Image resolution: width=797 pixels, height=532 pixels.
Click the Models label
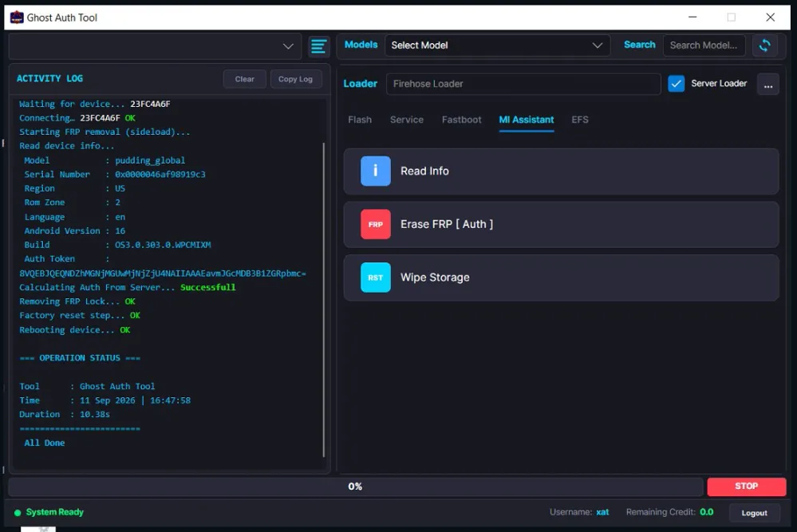click(361, 45)
